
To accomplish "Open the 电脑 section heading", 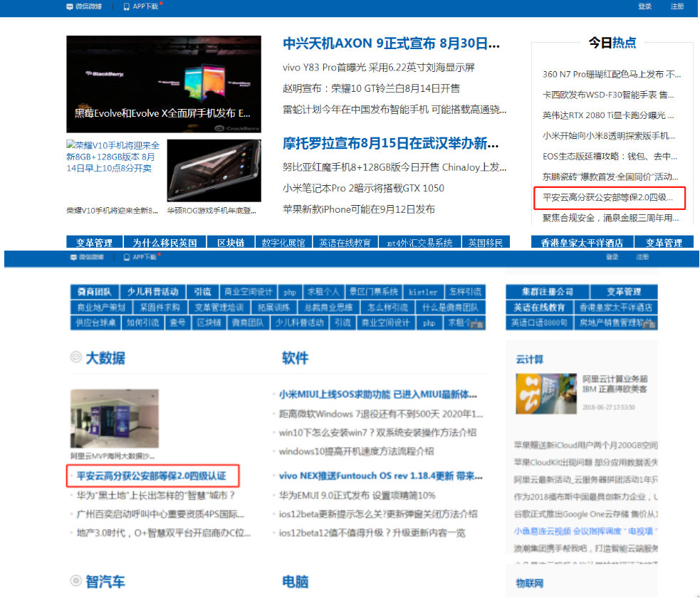I will [295, 582].
